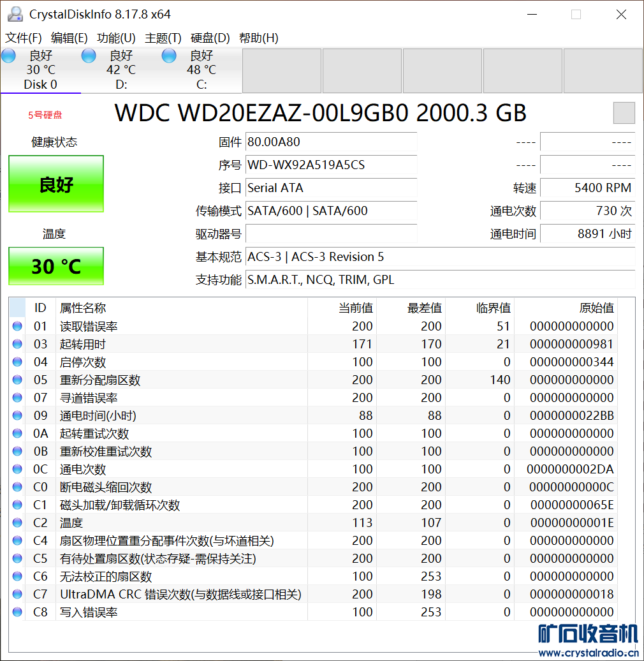Click the transfer mode field SATA/600
Image resolution: width=644 pixels, height=661 pixels.
(x=331, y=211)
